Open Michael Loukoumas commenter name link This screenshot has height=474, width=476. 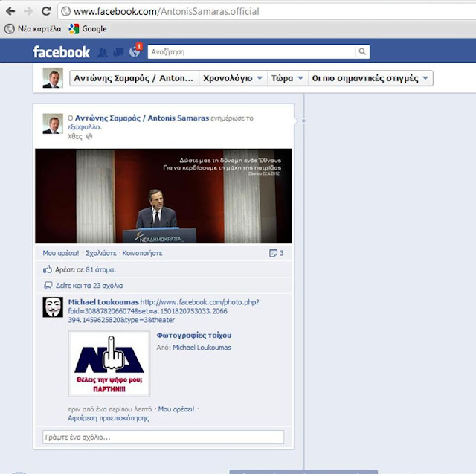pyautogui.click(x=103, y=302)
